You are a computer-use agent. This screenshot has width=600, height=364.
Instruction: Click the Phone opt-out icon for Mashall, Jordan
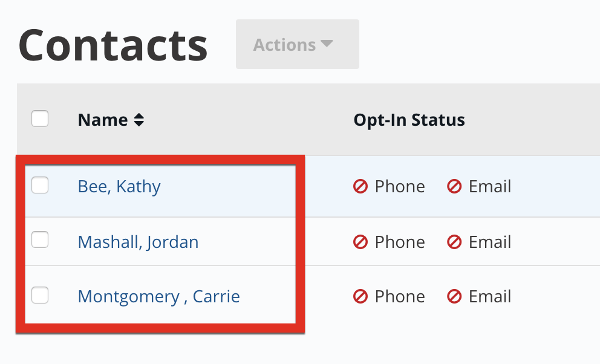coord(360,242)
